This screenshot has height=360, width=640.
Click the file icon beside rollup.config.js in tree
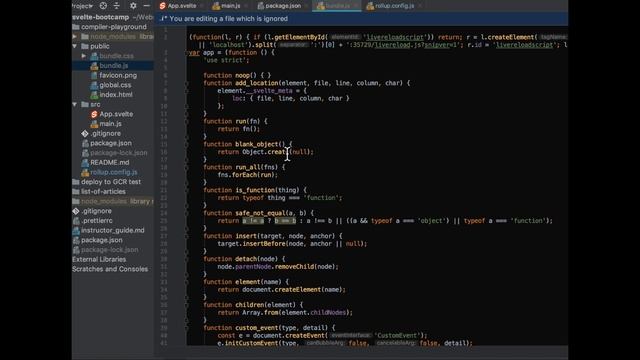pos(85,172)
